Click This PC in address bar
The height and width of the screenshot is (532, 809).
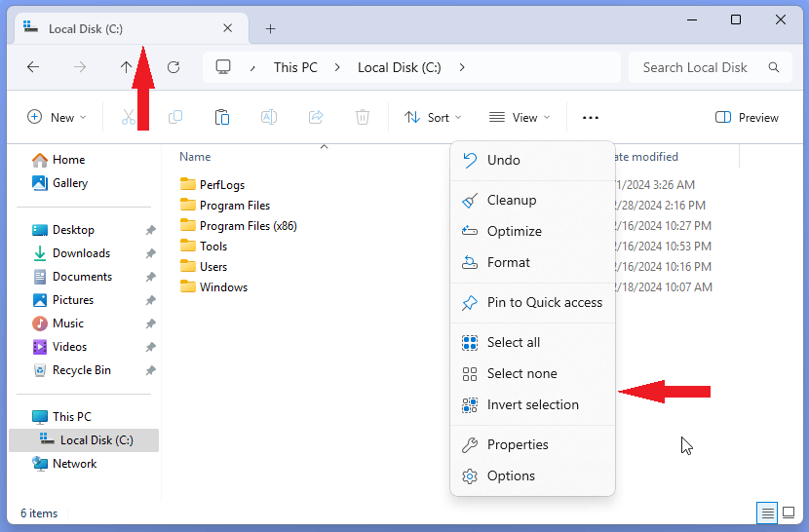coord(295,67)
